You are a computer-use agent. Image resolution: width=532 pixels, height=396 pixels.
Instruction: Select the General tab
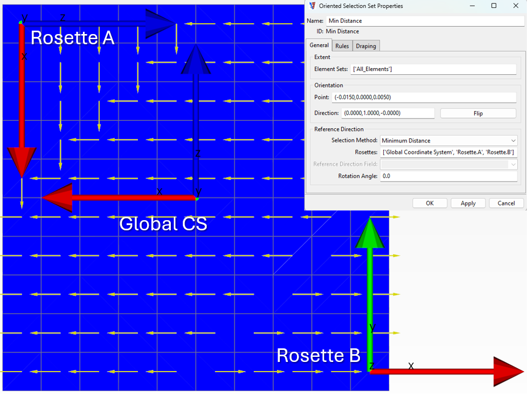click(x=319, y=45)
